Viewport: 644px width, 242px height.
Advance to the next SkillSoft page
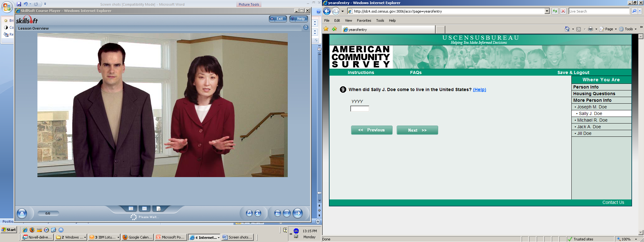click(x=297, y=213)
